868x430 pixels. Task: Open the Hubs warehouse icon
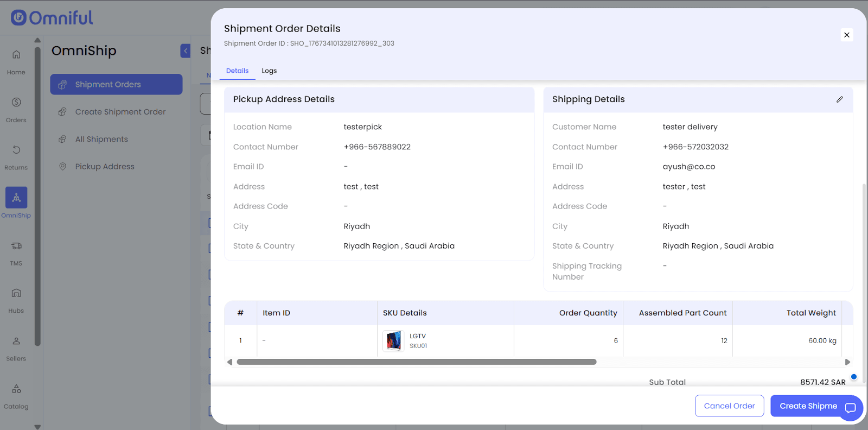coord(16,293)
